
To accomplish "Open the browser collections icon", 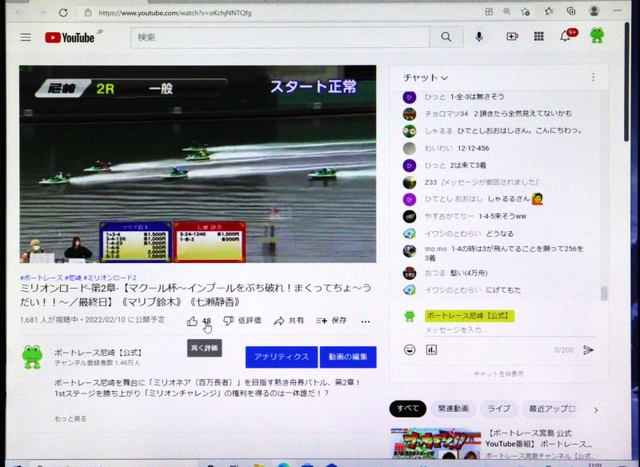I will (x=571, y=11).
